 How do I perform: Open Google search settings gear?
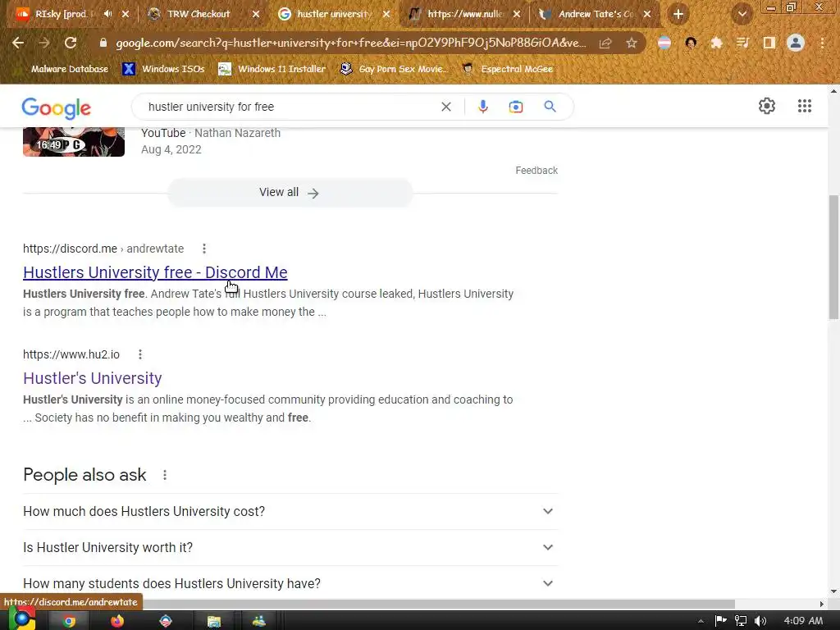click(x=767, y=106)
